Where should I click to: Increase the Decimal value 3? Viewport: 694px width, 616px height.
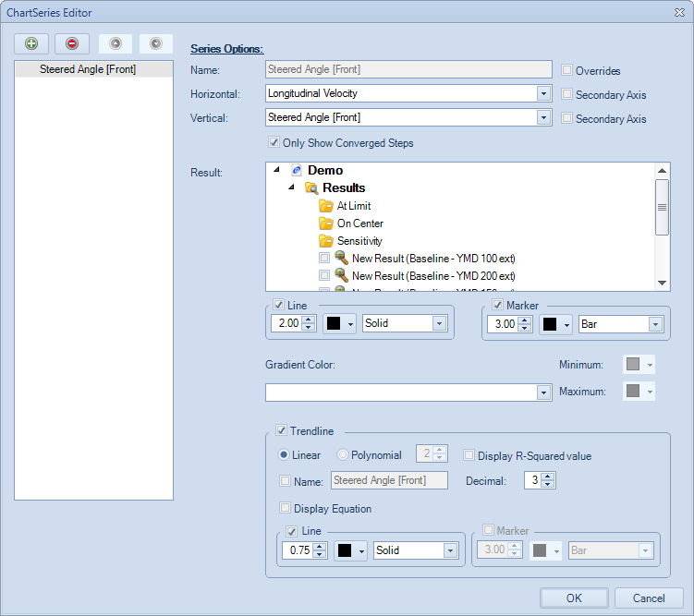548,477
